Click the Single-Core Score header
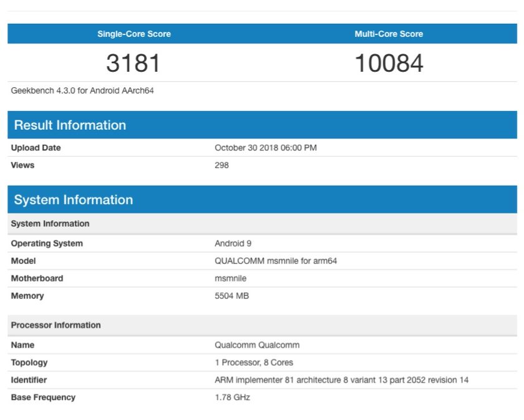The width and height of the screenshot is (524, 420). coord(133,34)
